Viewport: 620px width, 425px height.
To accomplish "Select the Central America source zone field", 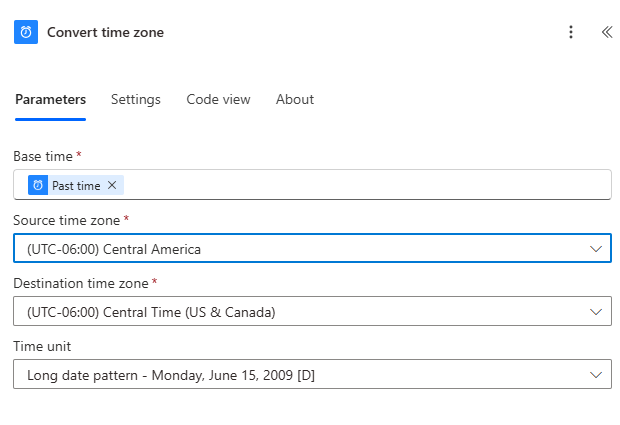I will [300, 248].
